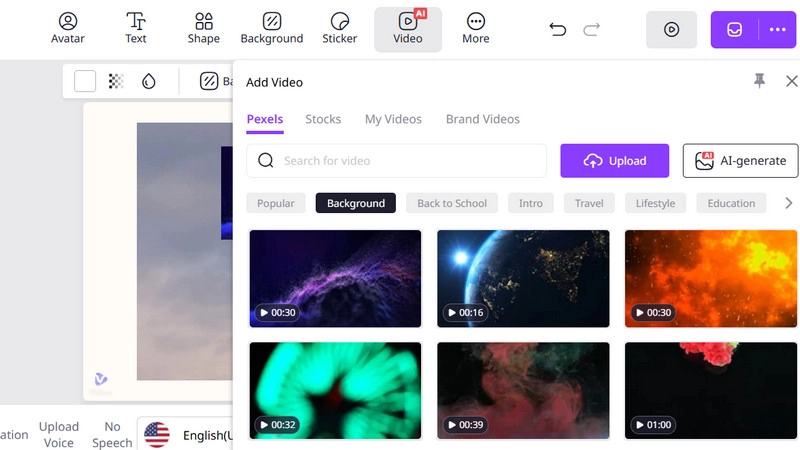Switch to the Pexels tab
This screenshot has height=450, width=800.
(x=265, y=119)
